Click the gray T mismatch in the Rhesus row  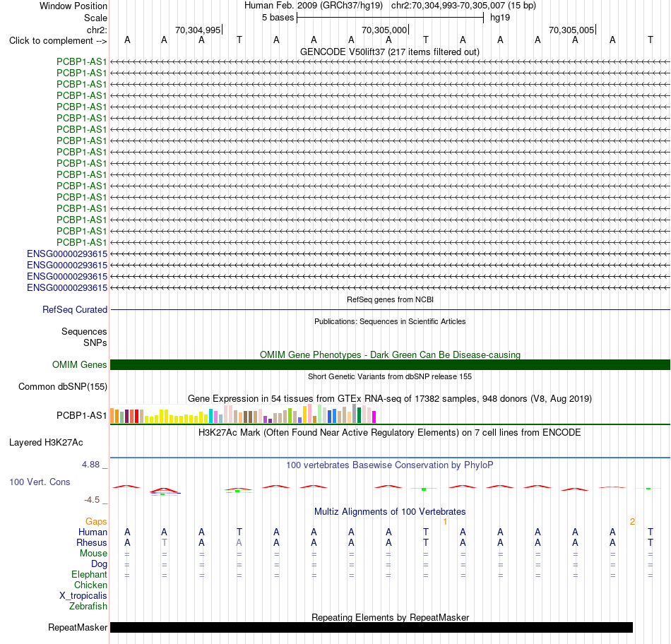(x=165, y=542)
